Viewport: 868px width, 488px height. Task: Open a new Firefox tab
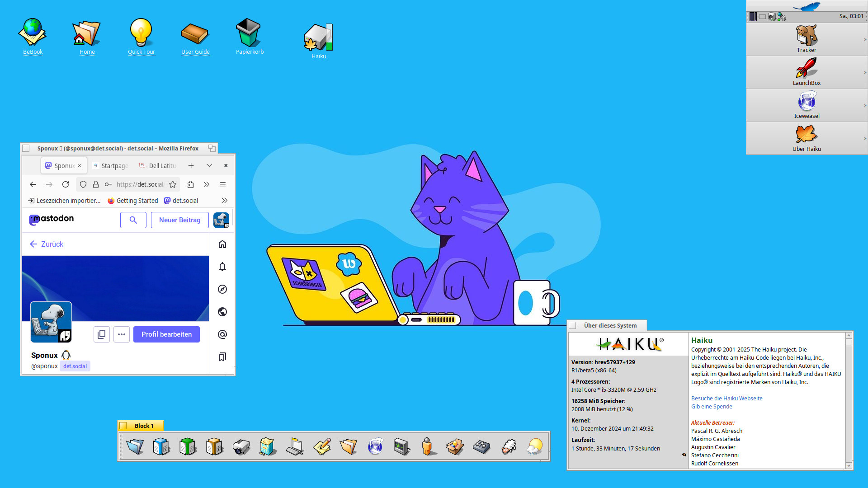coord(191,166)
